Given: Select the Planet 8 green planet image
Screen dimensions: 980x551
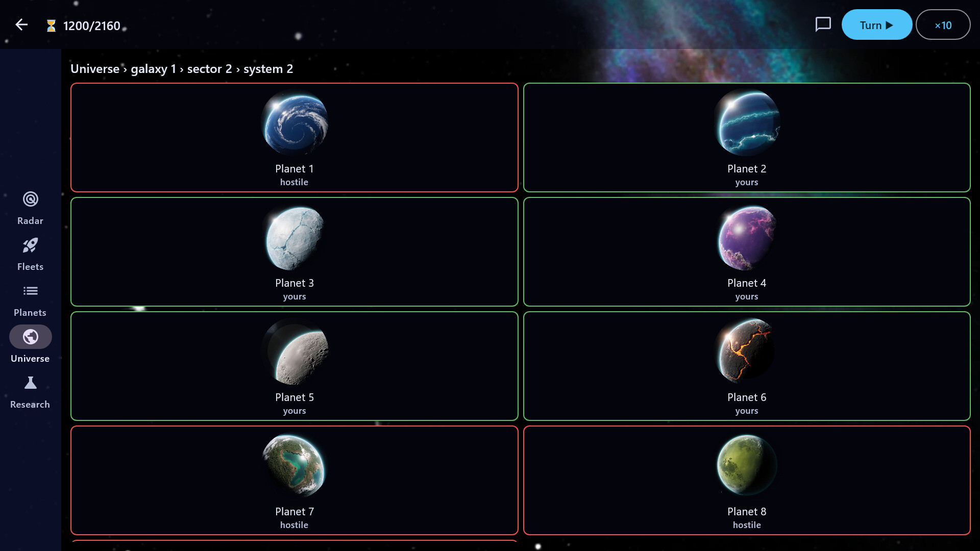Looking at the screenshot, I should (x=747, y=466).
